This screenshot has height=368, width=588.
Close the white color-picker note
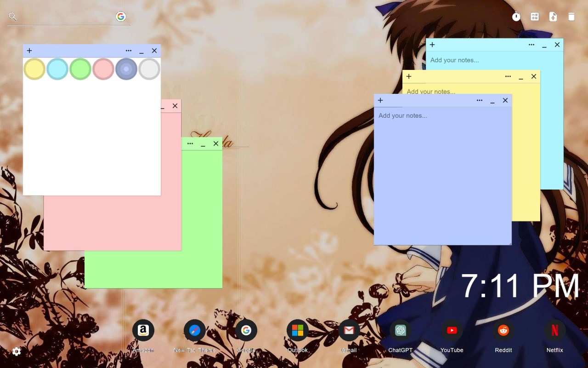pyautogui.click(x=154, y=51)
